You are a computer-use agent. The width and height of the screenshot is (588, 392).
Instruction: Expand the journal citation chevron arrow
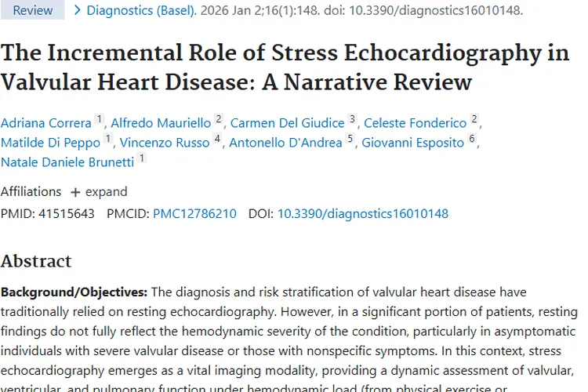coord(77,10)
